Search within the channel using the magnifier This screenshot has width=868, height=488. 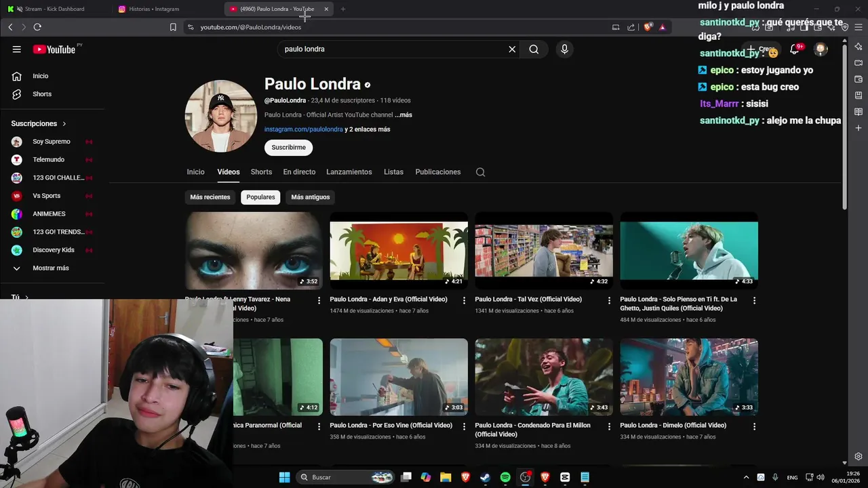pyautogui.click(x=480, y=172)
